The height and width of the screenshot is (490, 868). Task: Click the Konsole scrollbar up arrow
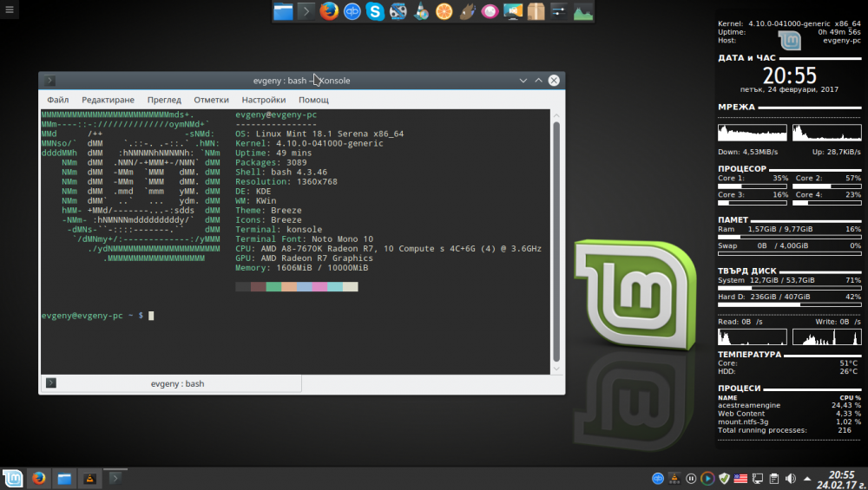556,115
